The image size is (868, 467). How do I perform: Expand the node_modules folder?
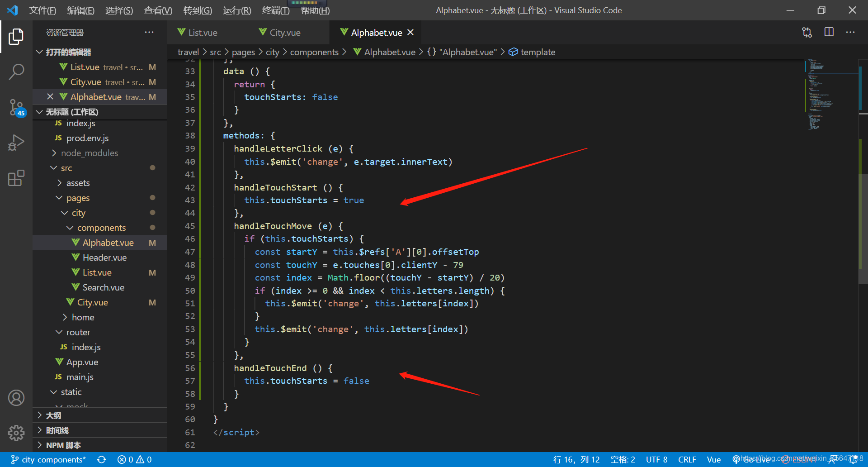(100, 153)
